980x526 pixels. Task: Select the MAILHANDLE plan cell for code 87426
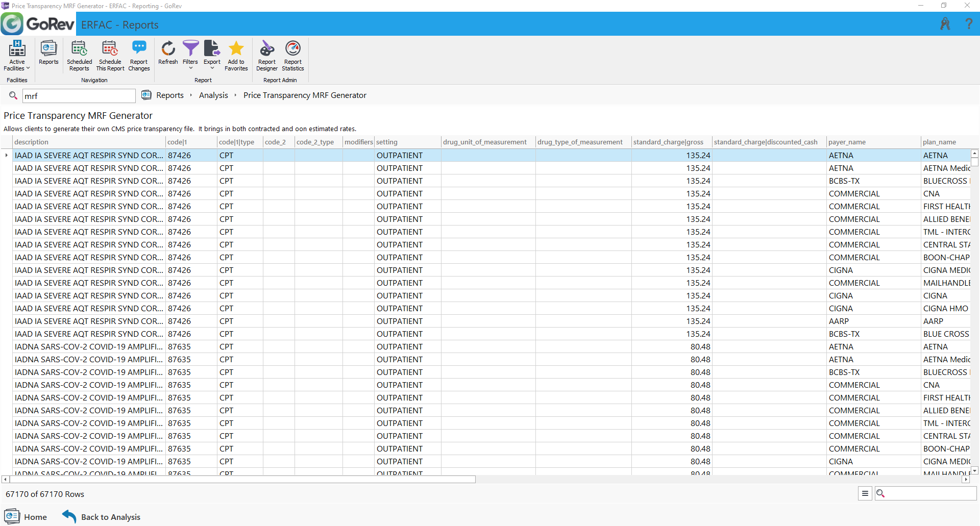[x=946, y=283]
